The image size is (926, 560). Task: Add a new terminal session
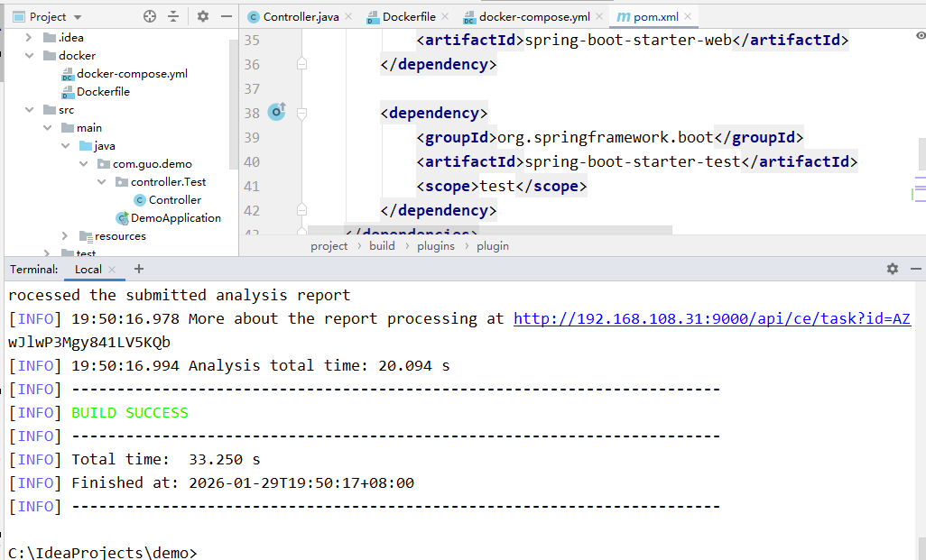tap(139, 269)
